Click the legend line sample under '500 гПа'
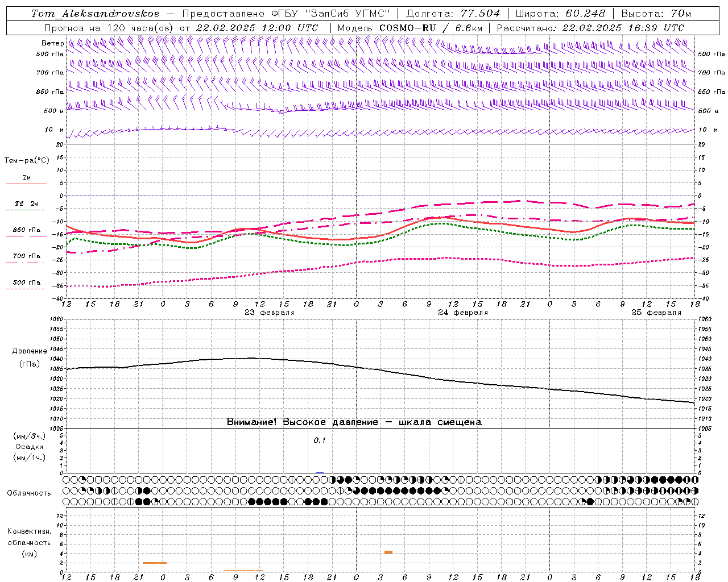Screen dimensions: 728x582 pyautogui.click(x=26, y=289)
